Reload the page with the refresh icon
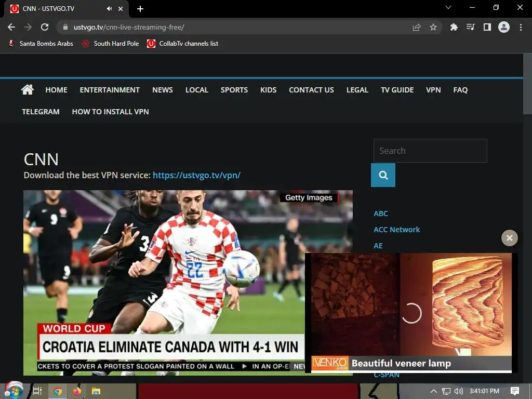The image size is (532, 399). pos(45,27)
